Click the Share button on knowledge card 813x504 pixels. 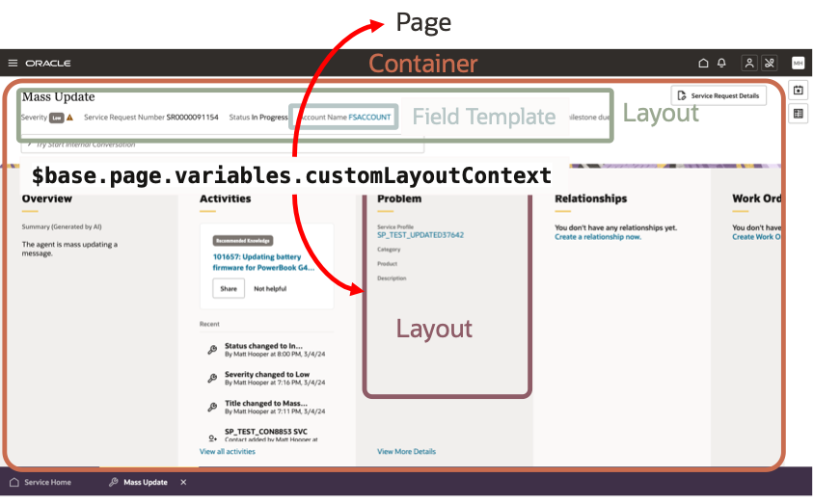coord(229,288)
